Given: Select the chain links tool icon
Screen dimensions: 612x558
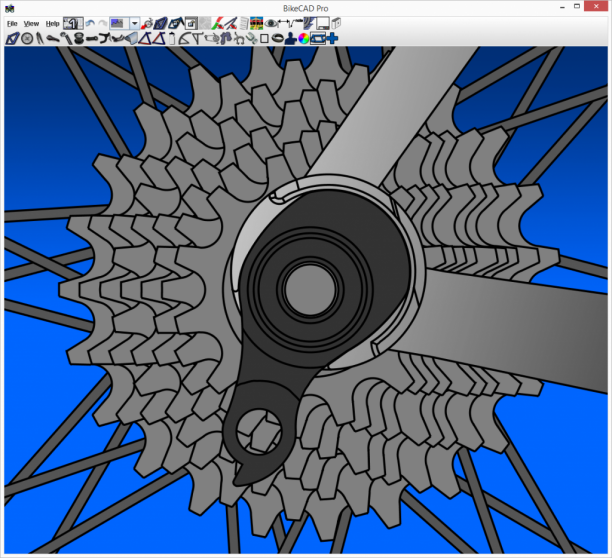Looking at the screenshot, I should point(251,39).
